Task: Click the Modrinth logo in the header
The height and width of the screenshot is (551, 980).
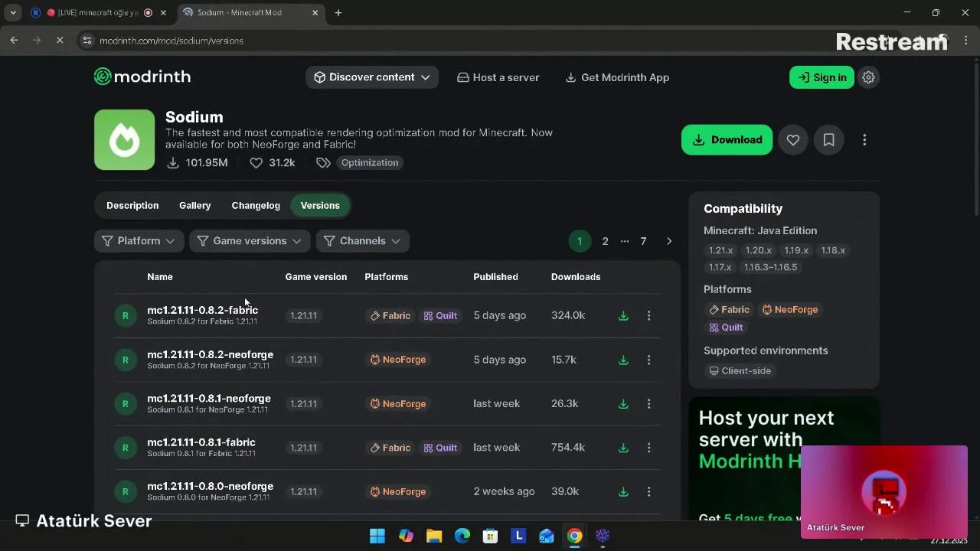Action: (x=142, y=77)
